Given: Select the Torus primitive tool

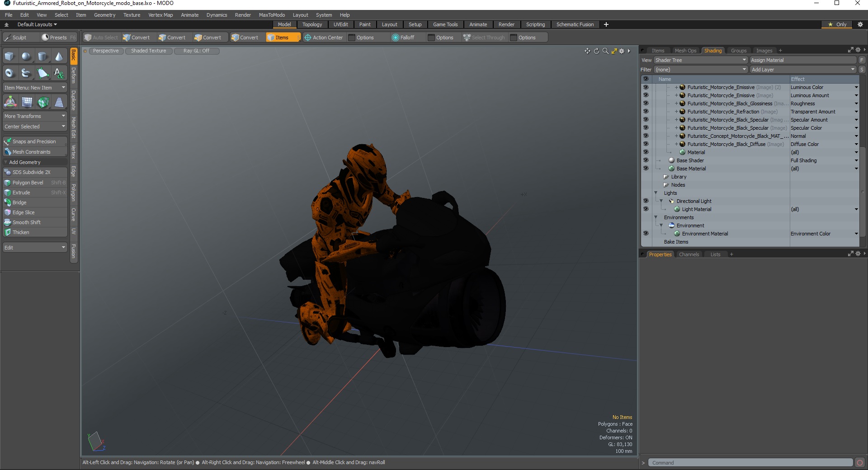Looking at the screenshot, I should [x=10, y=73].
